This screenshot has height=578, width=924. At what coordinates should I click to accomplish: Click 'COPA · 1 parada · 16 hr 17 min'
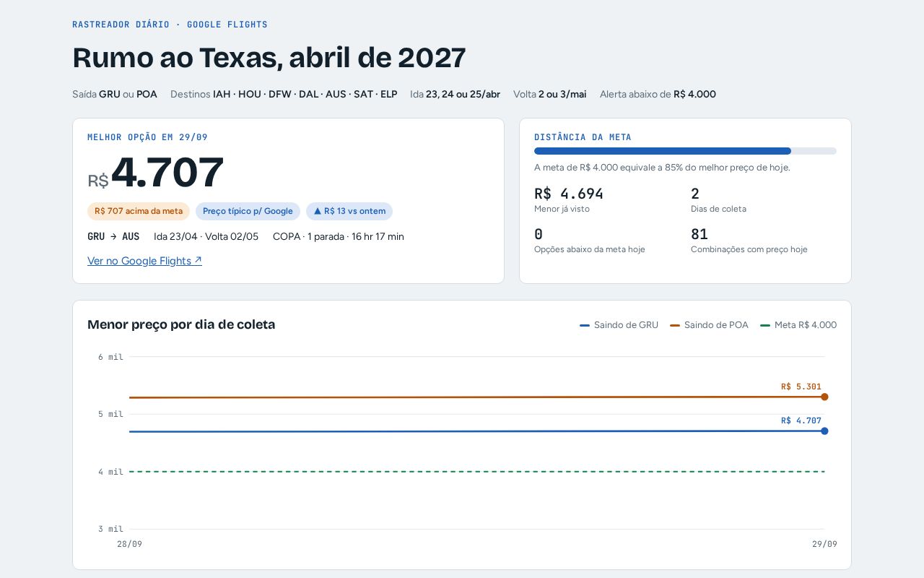pos(339,236)
